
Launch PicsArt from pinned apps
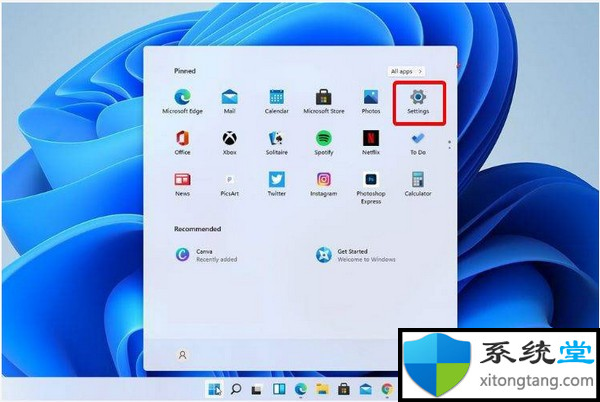pos(230,184)
